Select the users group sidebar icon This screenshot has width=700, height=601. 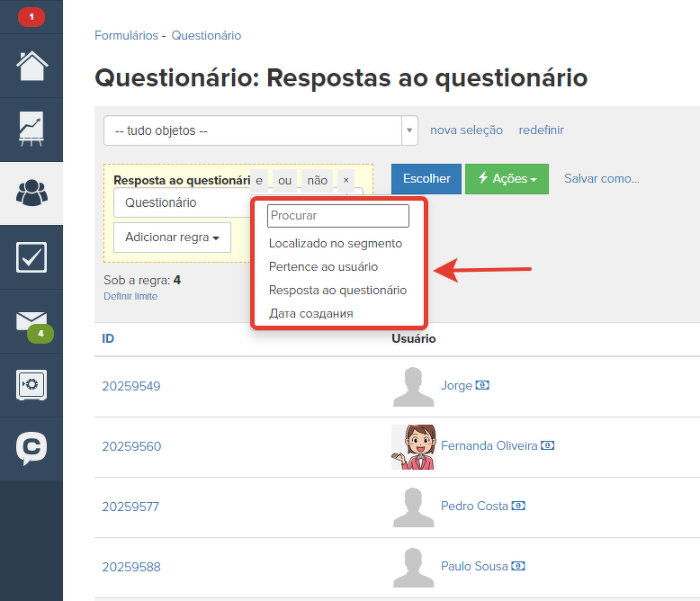pos(31,193)
